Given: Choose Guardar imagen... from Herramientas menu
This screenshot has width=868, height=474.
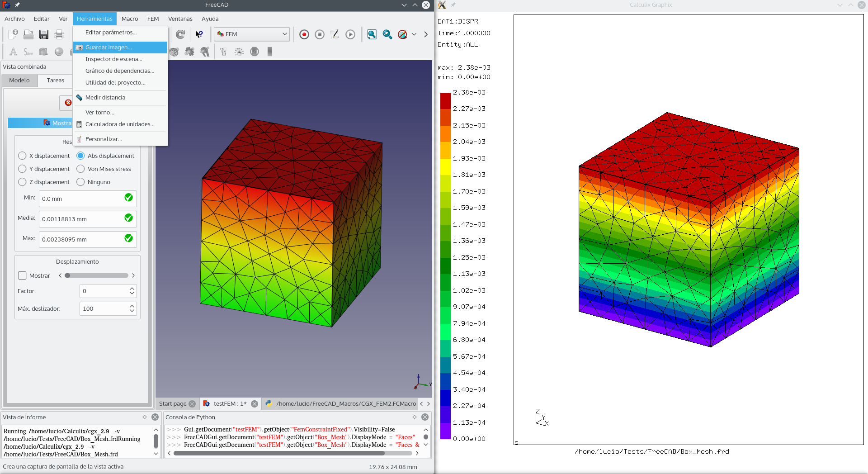Looking at the screenshot, I should (x=120, y=47).
